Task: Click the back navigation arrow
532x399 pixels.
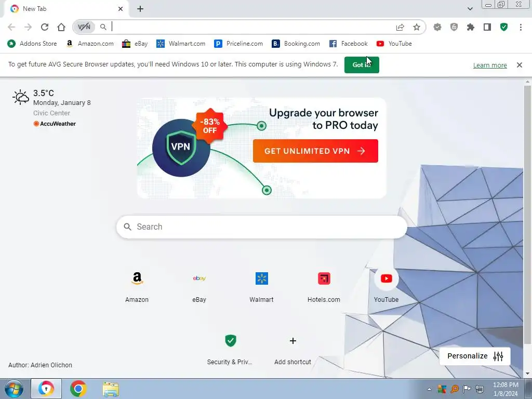Action: coord(11,27)
